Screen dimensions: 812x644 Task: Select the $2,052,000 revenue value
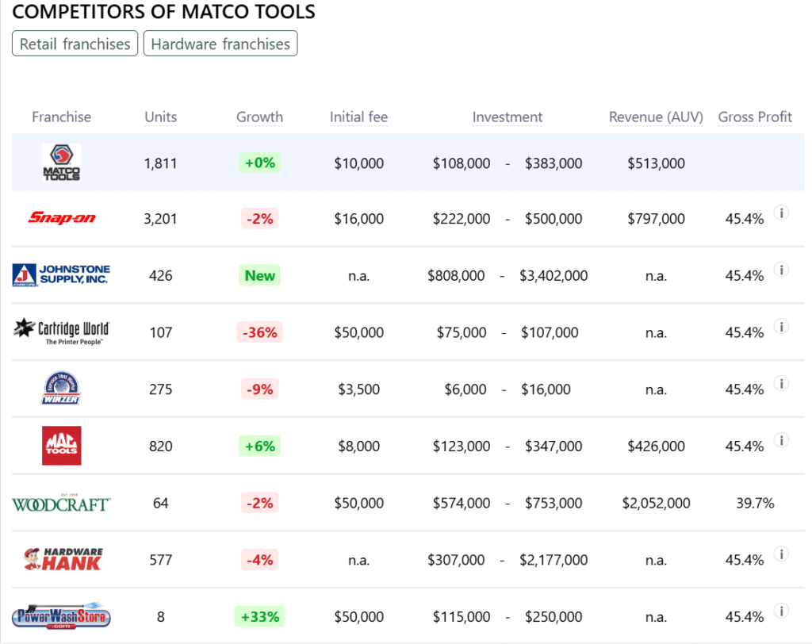click(656, 503)
